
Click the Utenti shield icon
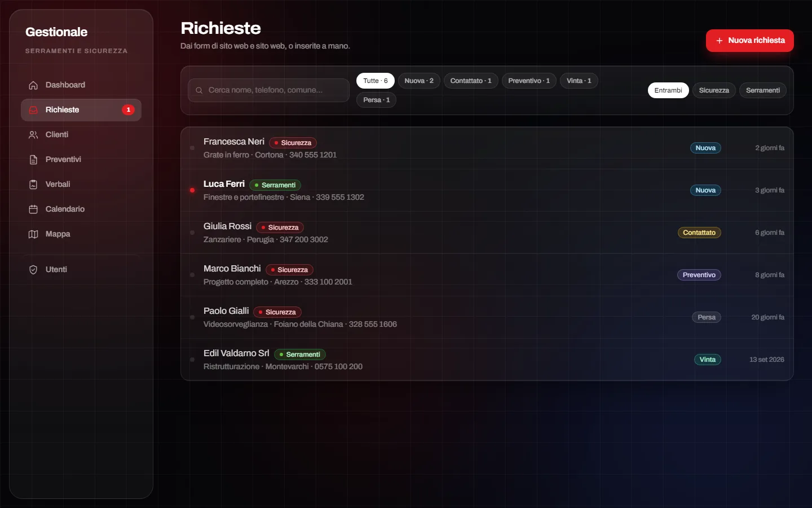pos(33,270)
